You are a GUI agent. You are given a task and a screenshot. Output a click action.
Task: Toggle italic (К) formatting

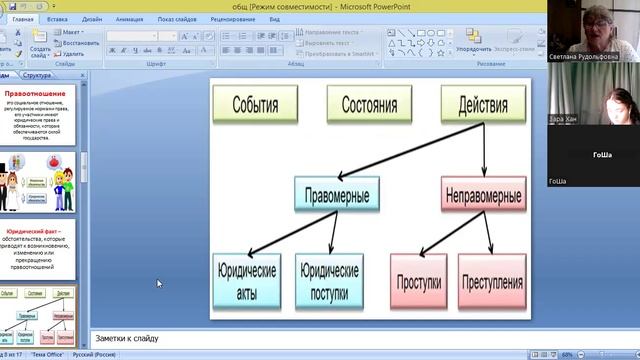click(124, 50)
